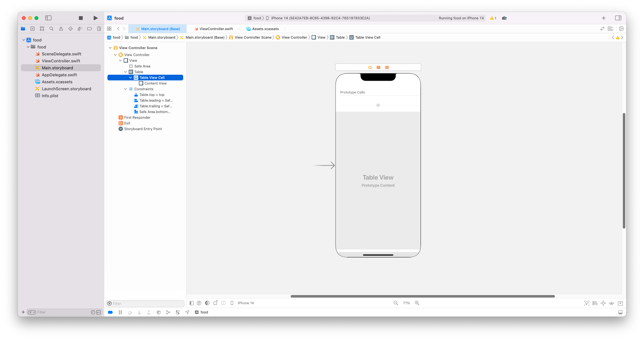644x340 pixels.
Task: Open the Library with the plus button
Action: [x=604, y=18]
